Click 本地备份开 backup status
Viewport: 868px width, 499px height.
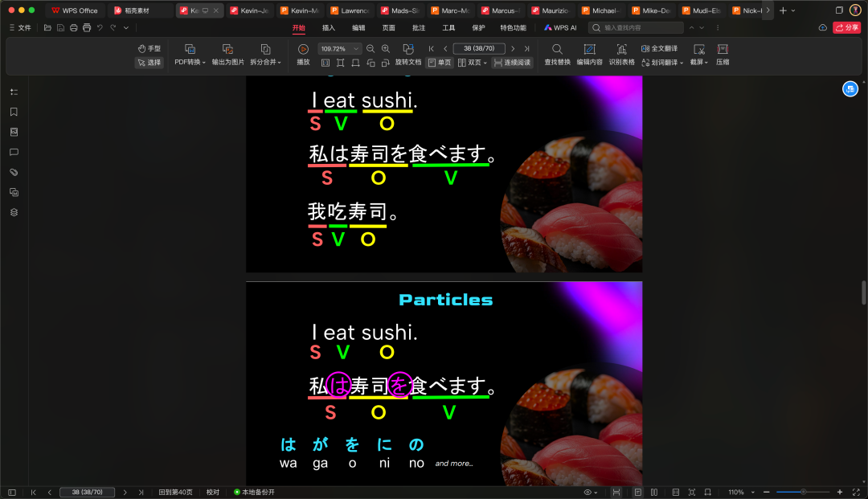click(x=254, y=493)
